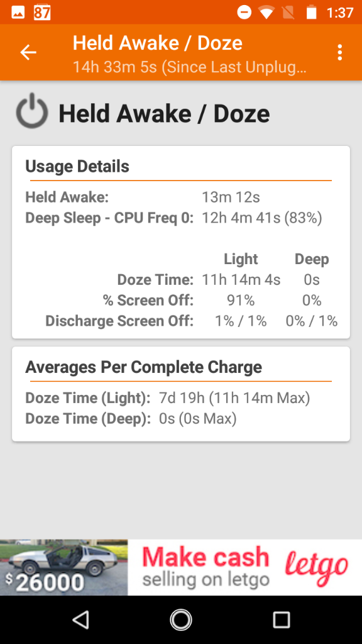This screenshot has width=362, height=644.
Task: Tap the do-not-disturb status icon
Action: pyautogui.click(x=244, y=13)
